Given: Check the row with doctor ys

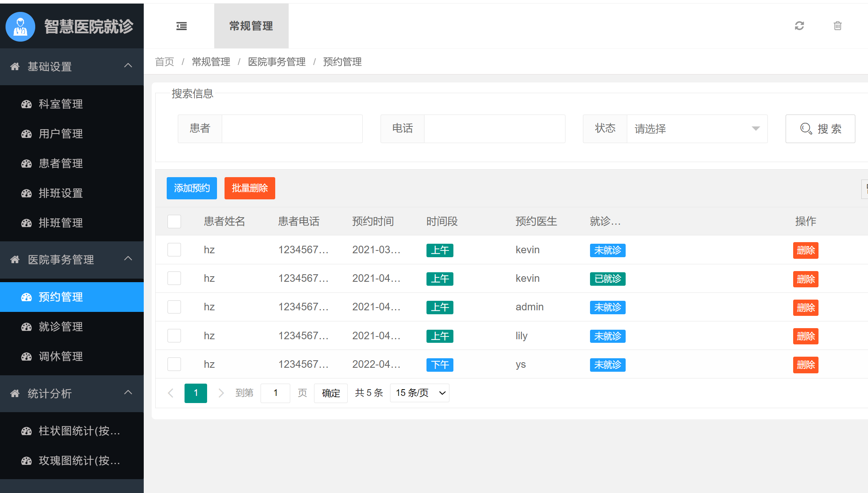Looking at the screenshot, I should pos(174,364).
